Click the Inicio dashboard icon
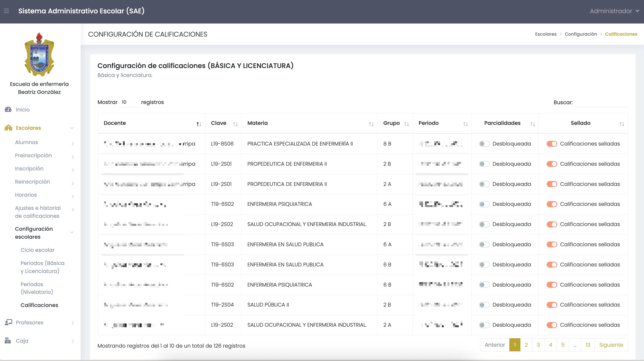Image resolution: width=644 pixels, height=361 pixels. tap(8, 109)
